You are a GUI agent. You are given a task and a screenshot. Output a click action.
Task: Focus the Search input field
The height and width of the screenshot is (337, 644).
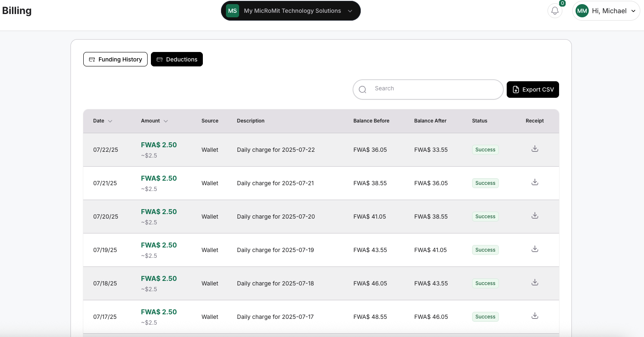point(433,89)
